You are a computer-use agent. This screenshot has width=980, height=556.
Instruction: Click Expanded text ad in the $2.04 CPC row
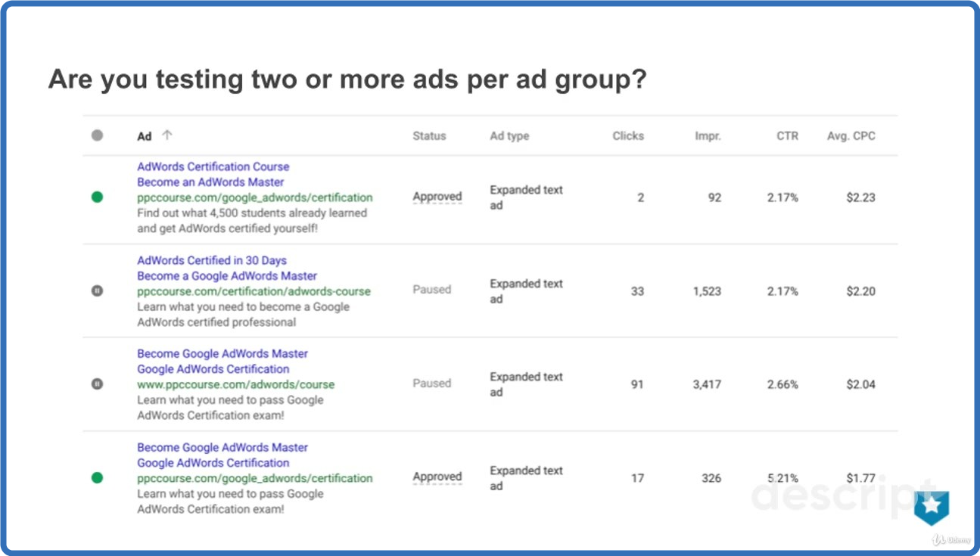pos(527,384)
